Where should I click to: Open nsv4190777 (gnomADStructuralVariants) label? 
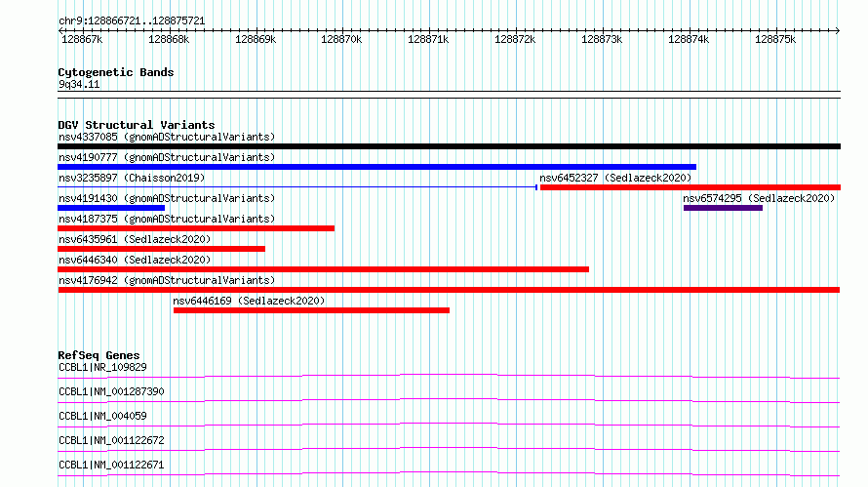point(167,157)
